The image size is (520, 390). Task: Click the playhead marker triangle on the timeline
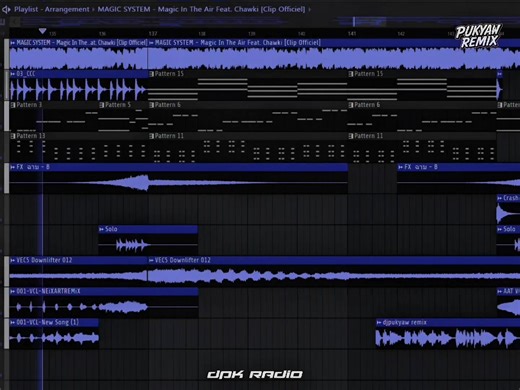click(42, 31)
